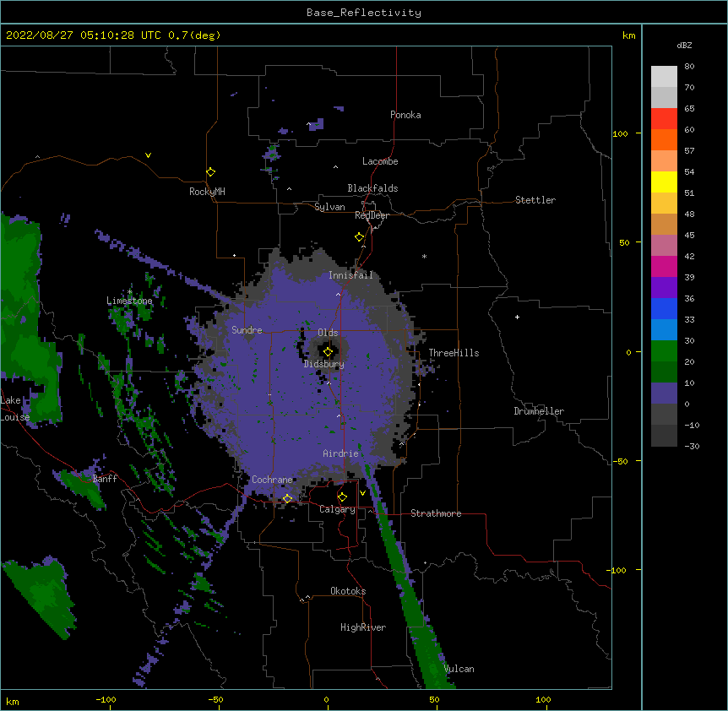Click the yellow diamond marker below Cochrane

coord(287,498)
